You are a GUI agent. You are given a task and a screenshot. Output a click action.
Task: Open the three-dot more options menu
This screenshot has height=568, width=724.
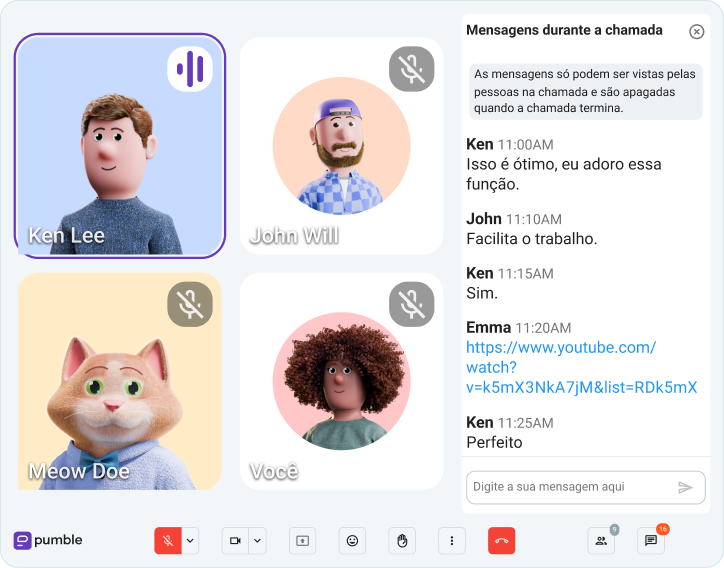pos(452,540)
